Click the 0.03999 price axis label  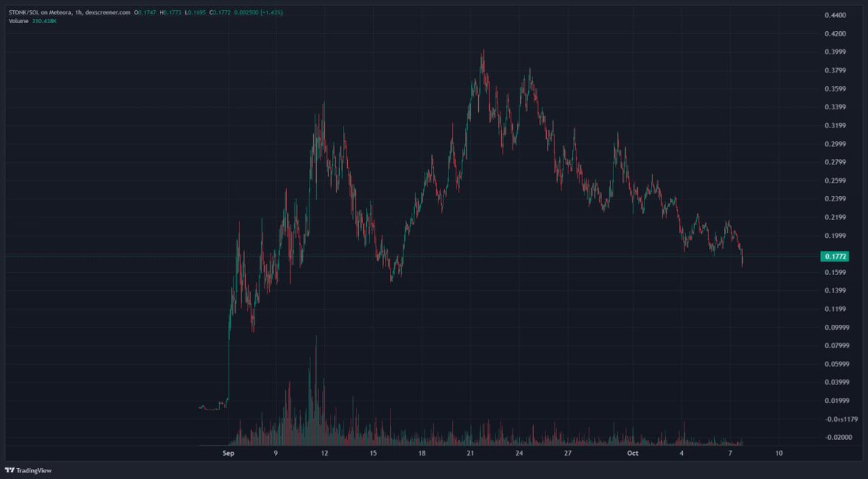pos(837,382)
